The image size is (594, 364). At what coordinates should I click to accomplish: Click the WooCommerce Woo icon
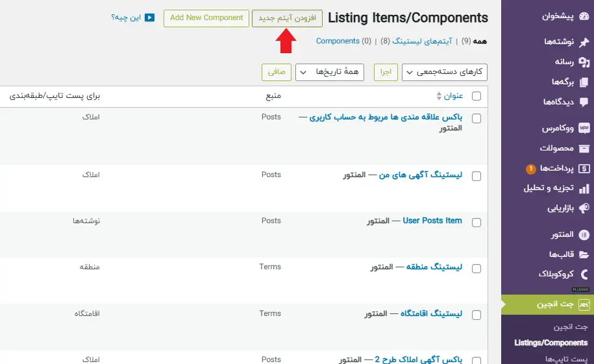[x=584, y=128]
